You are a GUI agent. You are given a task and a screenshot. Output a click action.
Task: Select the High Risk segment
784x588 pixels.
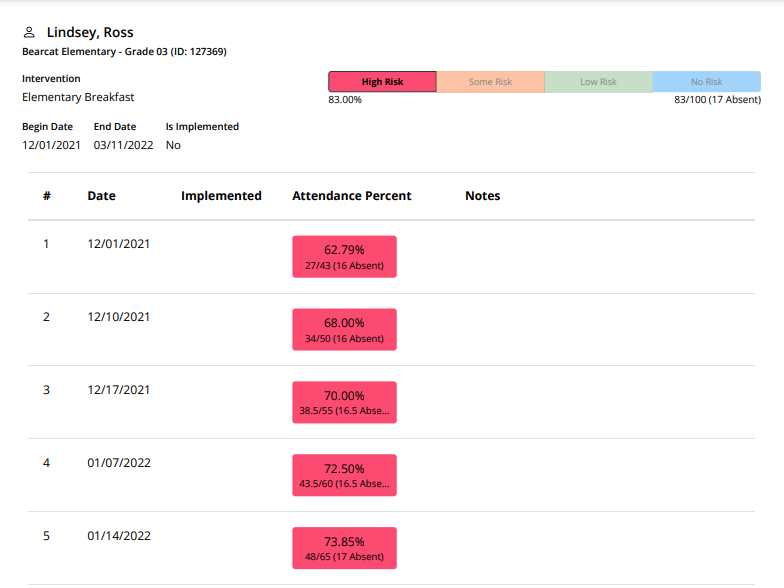point(382,82)
